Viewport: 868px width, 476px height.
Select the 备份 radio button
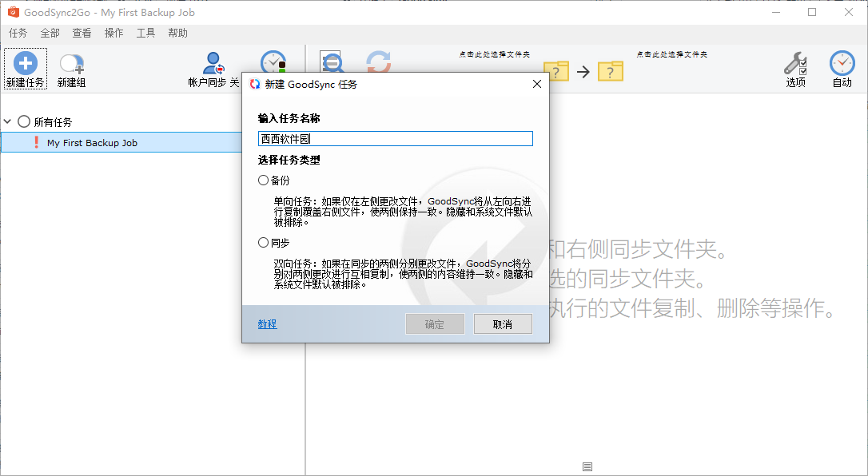(264, 180)
